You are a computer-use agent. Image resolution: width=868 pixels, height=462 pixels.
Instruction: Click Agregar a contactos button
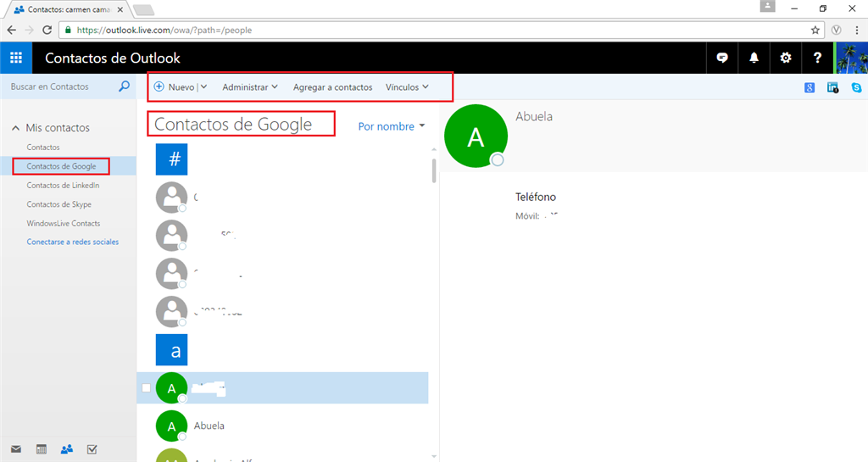[332, 86]
